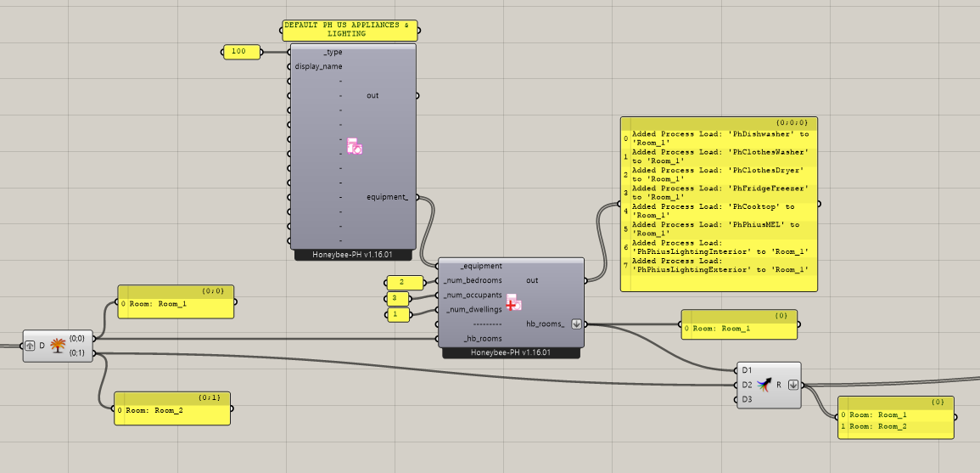
Task: Select the _num_dwellings panel with value 1
Action: (395, 314)
